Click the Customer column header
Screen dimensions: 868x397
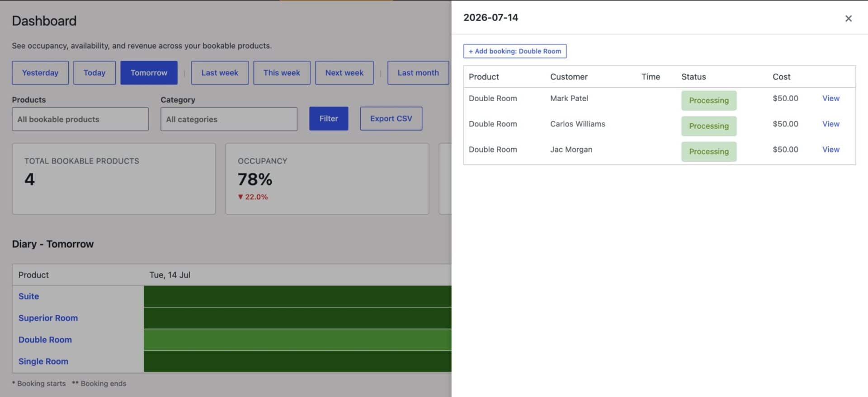pyautogui.click(x=569, y=77)
